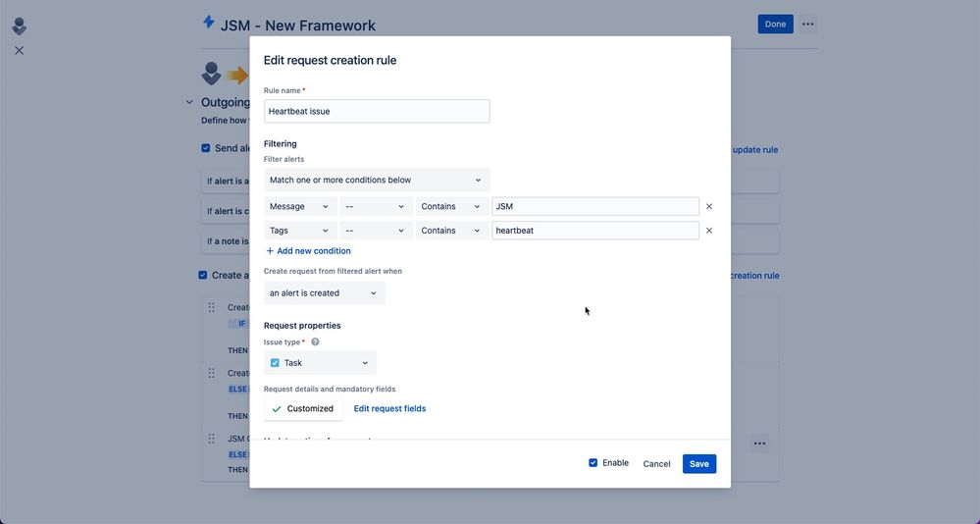Open the Match one or more conditions dropdown
This screenshot has width=980, height=524.
377,181
